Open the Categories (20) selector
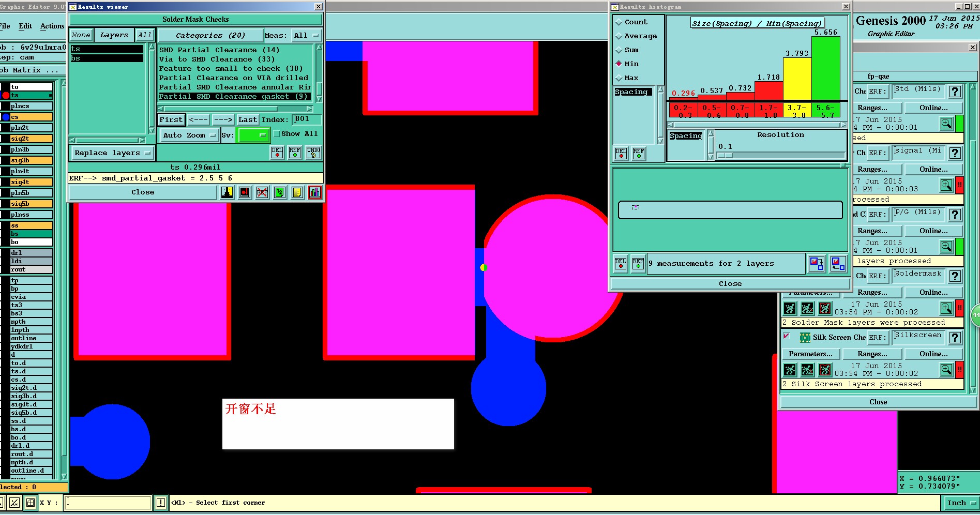This screenshot has height=515, width=980. (210, 35)
